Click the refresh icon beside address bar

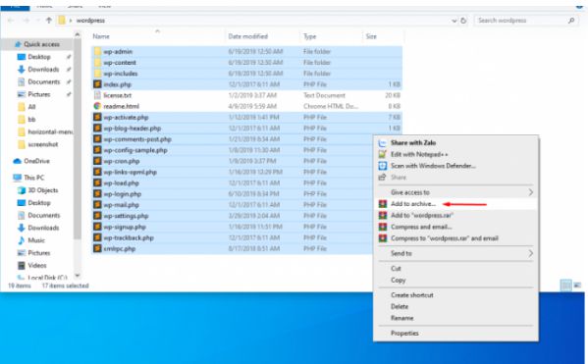(x=463, y=21)
